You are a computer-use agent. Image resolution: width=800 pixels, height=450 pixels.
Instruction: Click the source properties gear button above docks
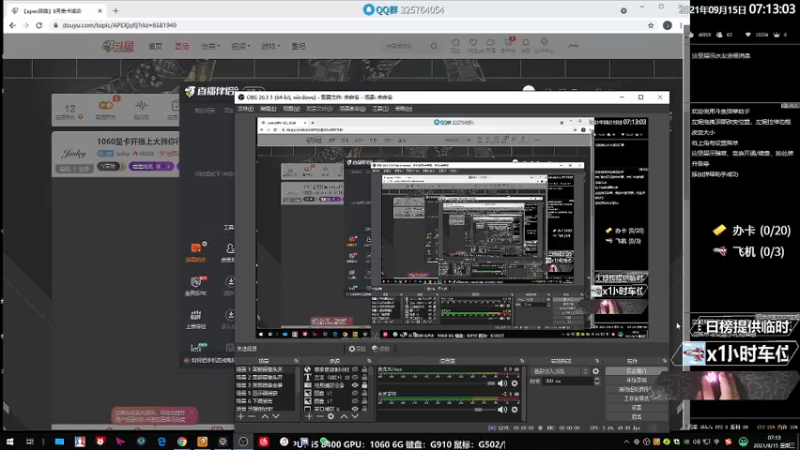click(357, 349)
